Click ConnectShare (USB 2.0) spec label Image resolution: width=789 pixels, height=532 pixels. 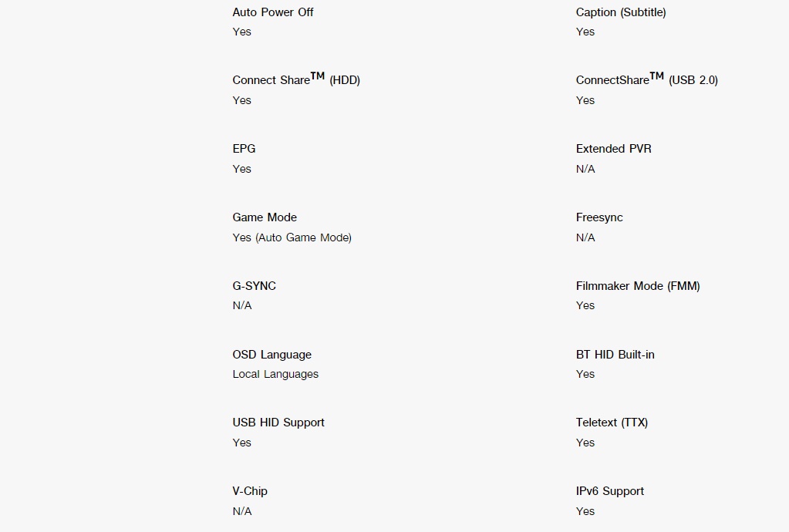coord(646,79)
